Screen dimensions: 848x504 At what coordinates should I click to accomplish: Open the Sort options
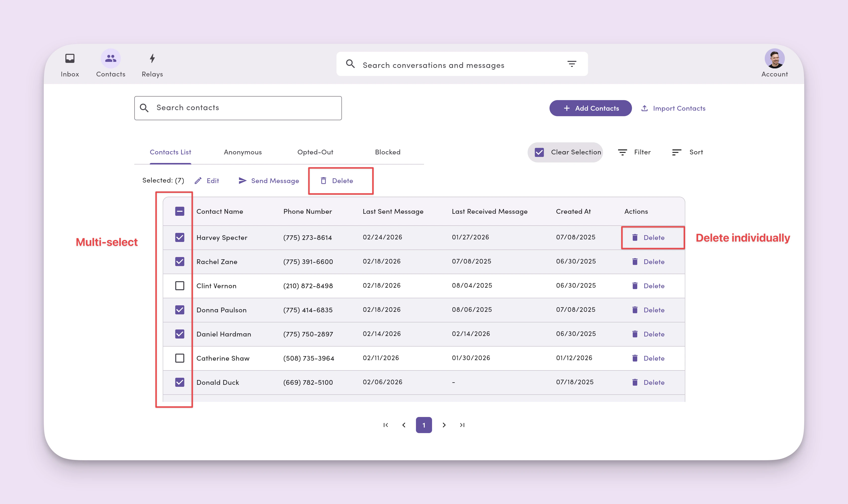tap(687, 152)
